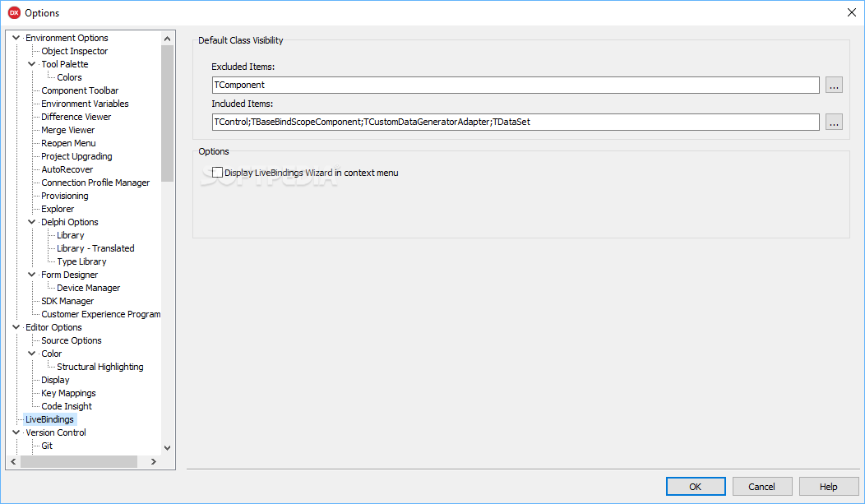This screenshot has height=504, width=865.
Task: Click the Cancel button
Action: (762, 487)
